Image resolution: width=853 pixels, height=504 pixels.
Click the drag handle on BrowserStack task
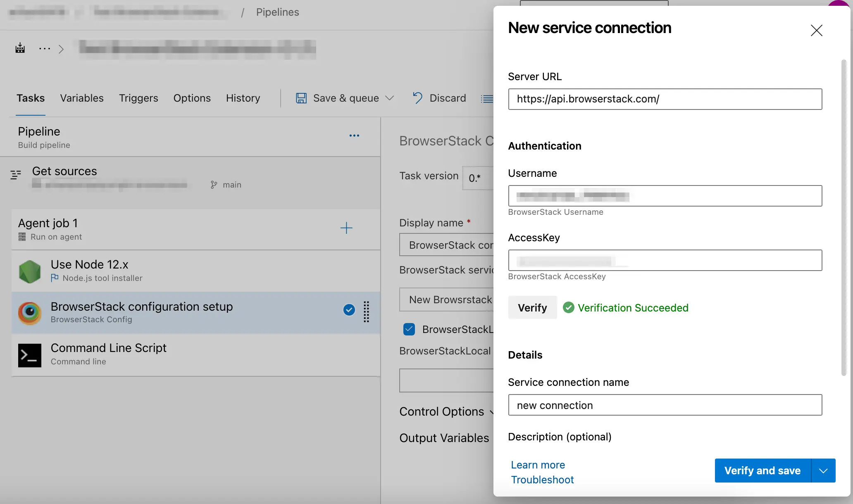[x=366, y=311]
